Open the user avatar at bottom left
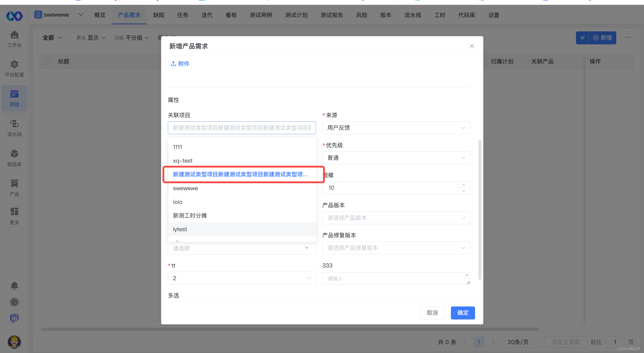This screenshot has width=644, height=353. 14,342
